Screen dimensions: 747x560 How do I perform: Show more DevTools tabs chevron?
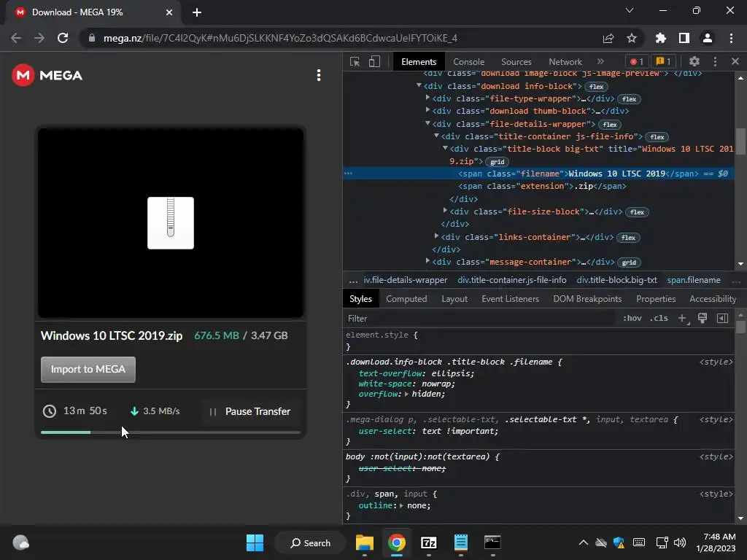point(600,61)
